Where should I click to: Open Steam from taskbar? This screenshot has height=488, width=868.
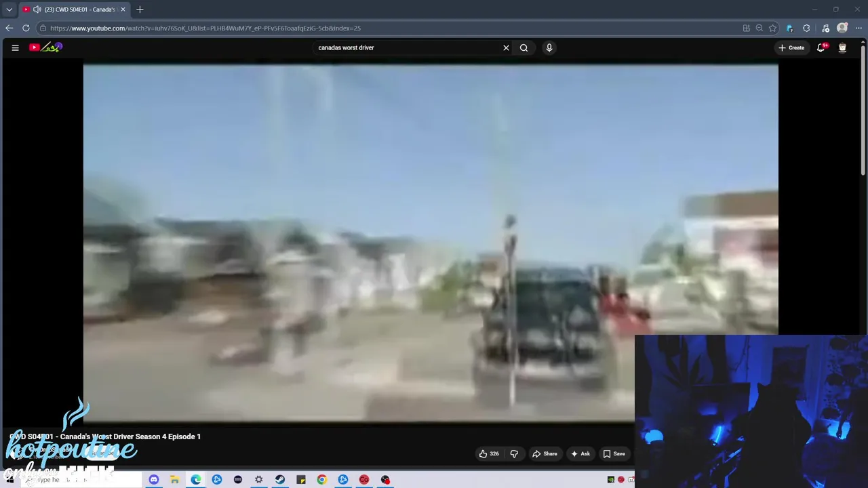coord(280,480)
